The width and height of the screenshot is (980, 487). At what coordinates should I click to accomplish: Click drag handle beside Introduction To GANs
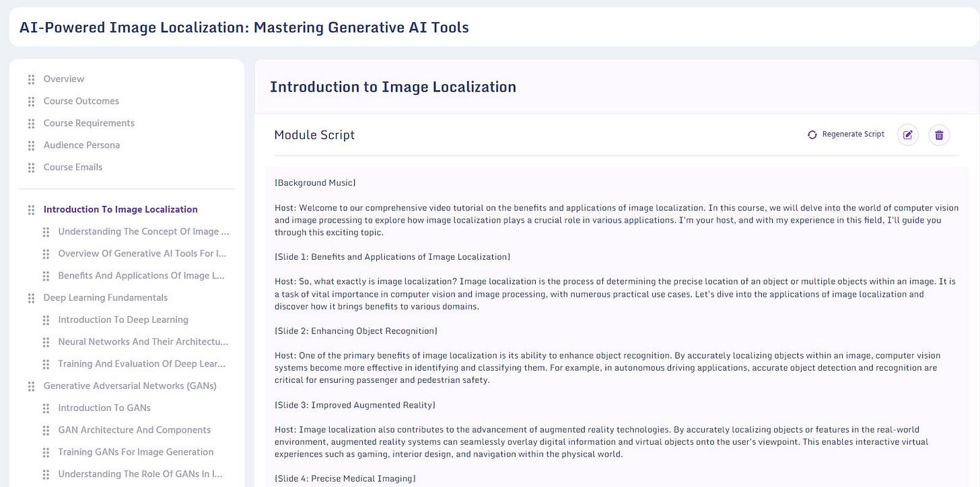pos(46,408)
